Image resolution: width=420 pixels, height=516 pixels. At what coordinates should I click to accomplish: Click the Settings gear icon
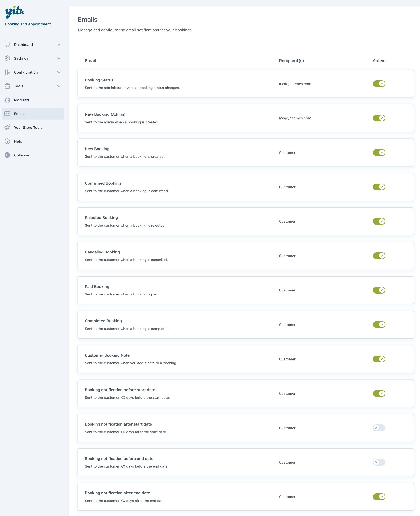[x=8, y=58]
